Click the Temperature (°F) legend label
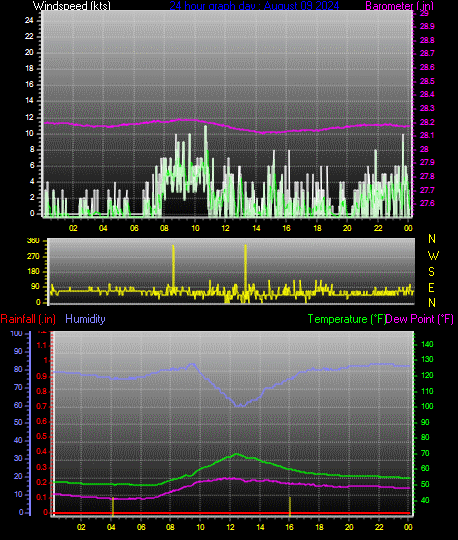 tap(346, 319)
